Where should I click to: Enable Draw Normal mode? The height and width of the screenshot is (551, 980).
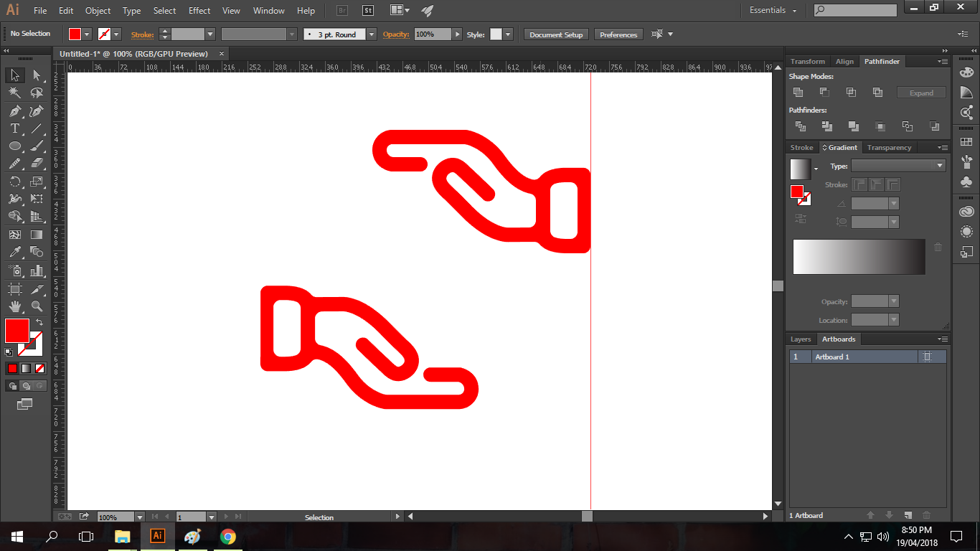12,386
